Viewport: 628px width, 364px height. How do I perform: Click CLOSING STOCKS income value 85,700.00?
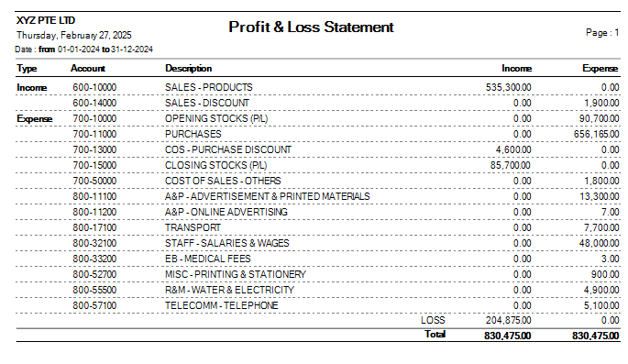click(511, 165)
